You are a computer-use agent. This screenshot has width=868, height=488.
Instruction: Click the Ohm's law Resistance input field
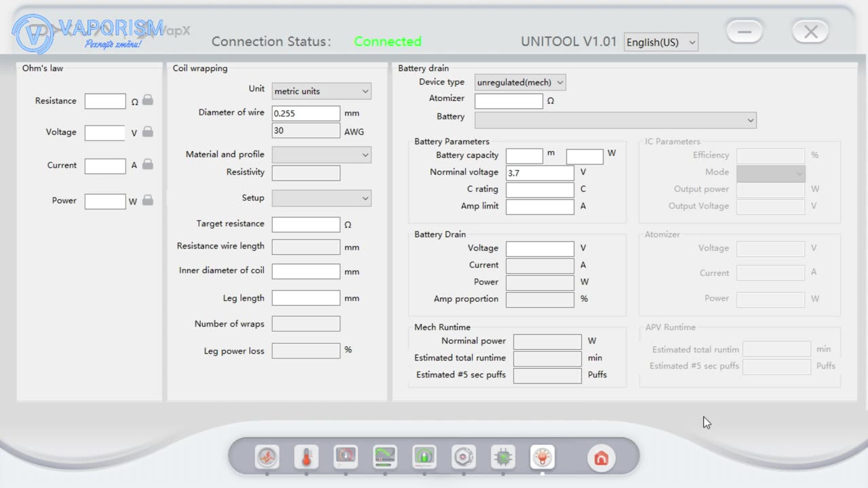click(105, 102)
